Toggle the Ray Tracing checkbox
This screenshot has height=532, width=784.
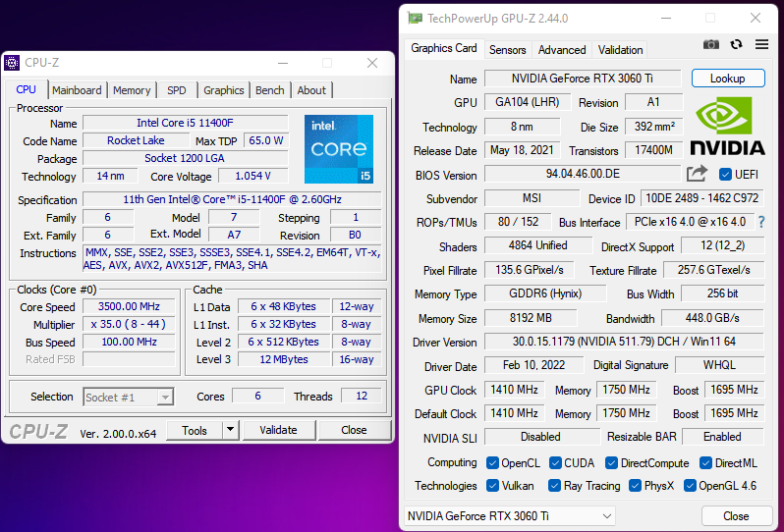(x=554, y=486)
